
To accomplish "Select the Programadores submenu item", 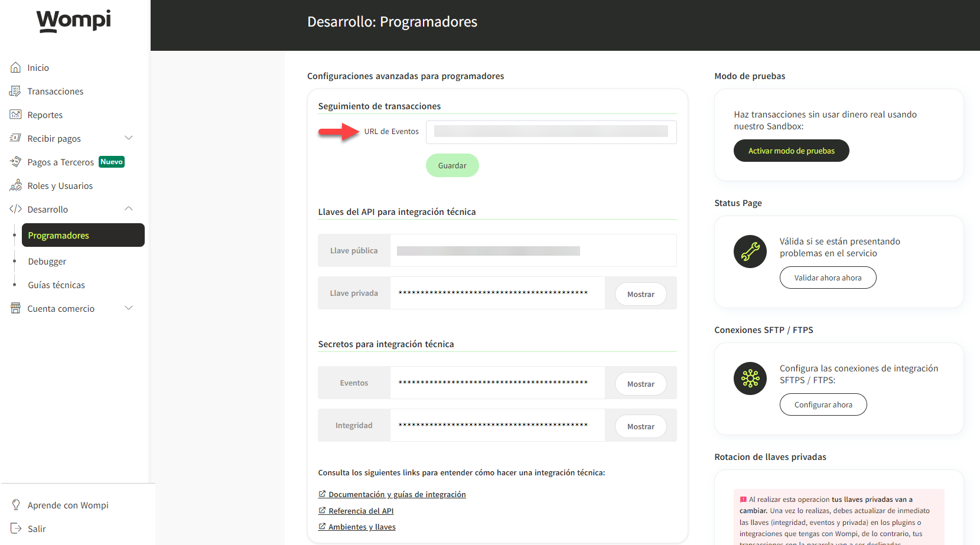I will (x=83, y=235).
